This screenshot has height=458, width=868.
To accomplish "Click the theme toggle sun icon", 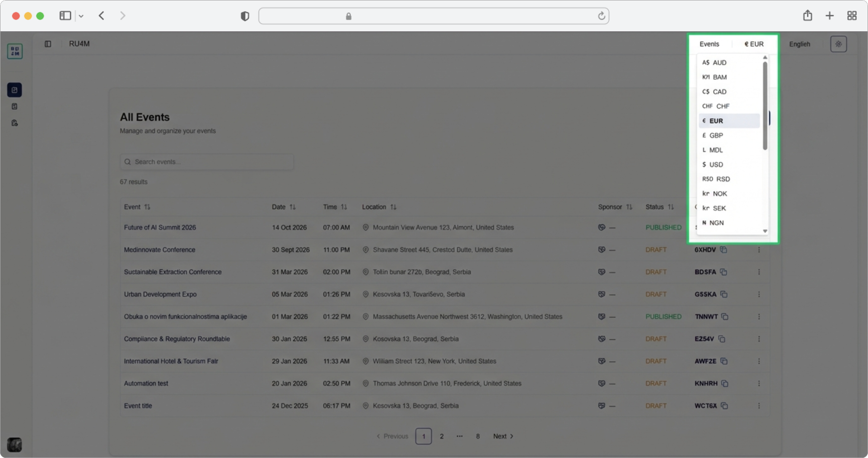I will [838, 44].
